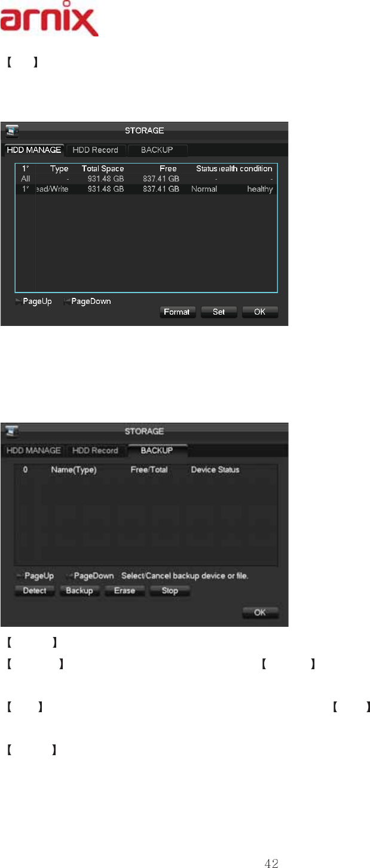This screenshot has width=370, height=868.
Task: Select the All row in HDD list
Action: click(146, 178)
